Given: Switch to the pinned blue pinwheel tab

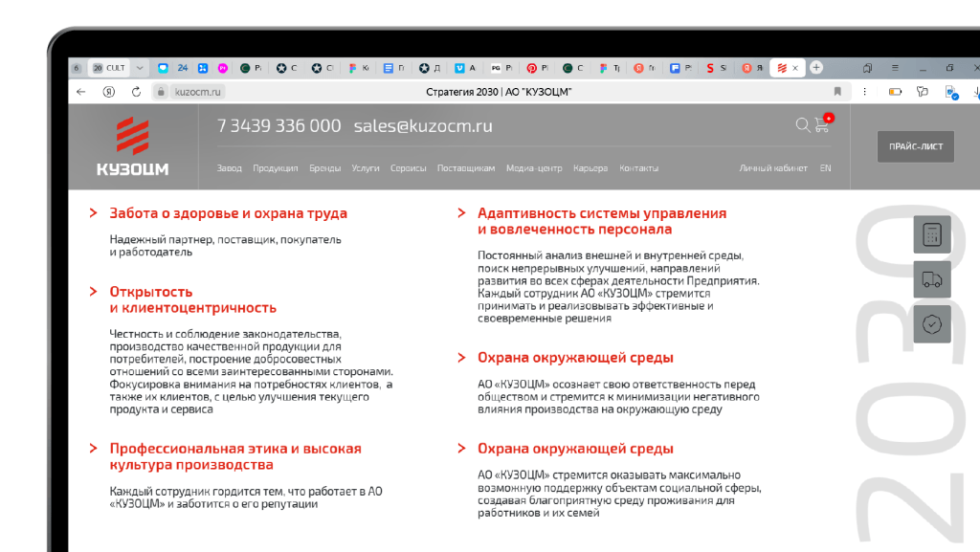Looking at the screenshot, I should tap(203, 68).
